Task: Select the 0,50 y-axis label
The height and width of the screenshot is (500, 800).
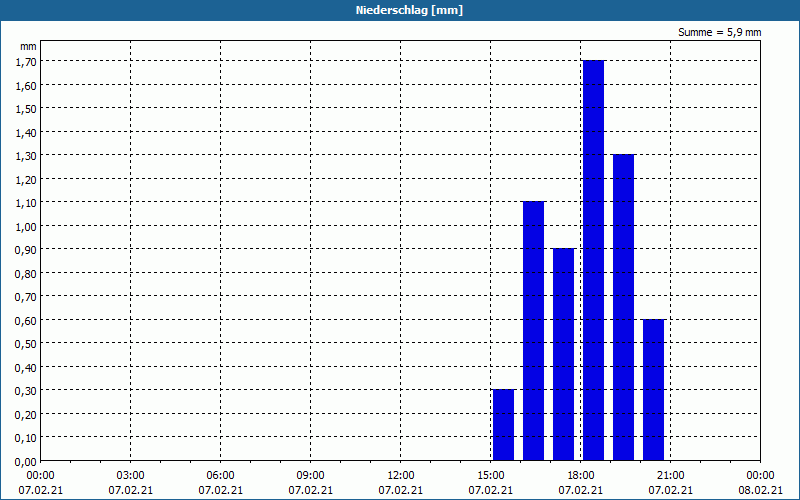Action: 26,344
